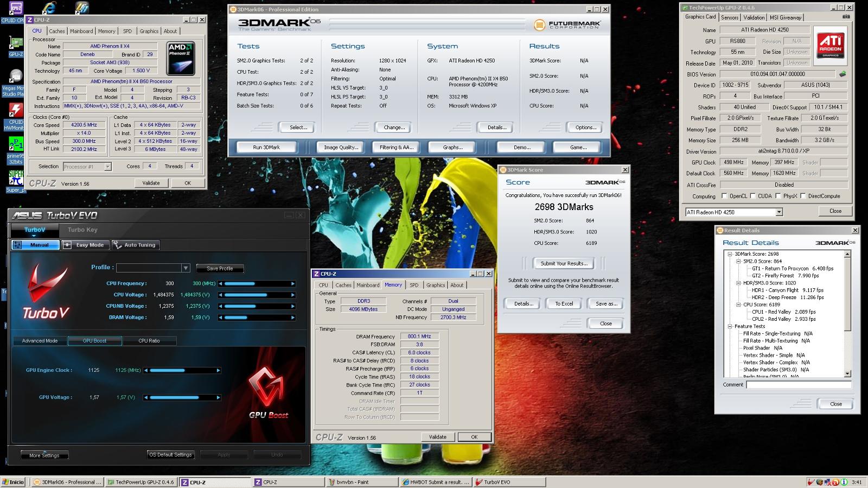Click the Result Details scrollbar down arrow
This screenshot has width=868, height=488.
(x=848, y=373)
